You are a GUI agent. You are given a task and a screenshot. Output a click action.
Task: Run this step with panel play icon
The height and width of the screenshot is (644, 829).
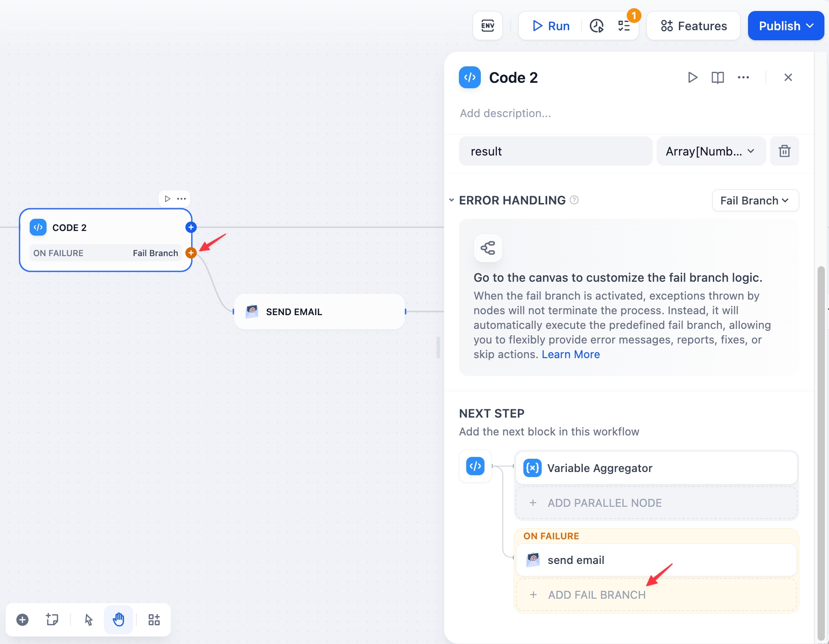(x=693, y=78)
